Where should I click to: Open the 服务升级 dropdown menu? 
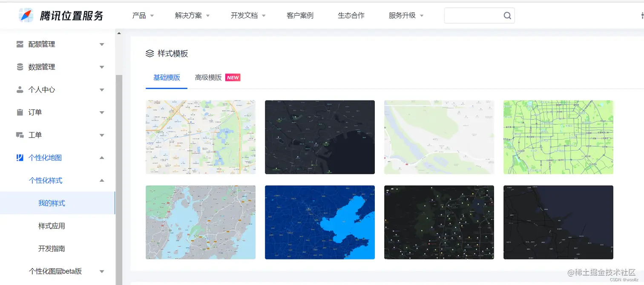(402, 15)
